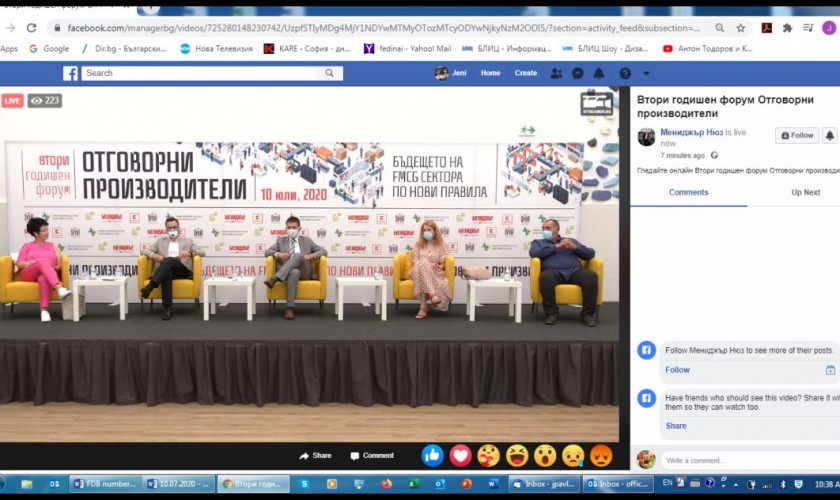Expand the Facebook account dropdown arrow
Screen dimensions: 840x500
point(646,73)
